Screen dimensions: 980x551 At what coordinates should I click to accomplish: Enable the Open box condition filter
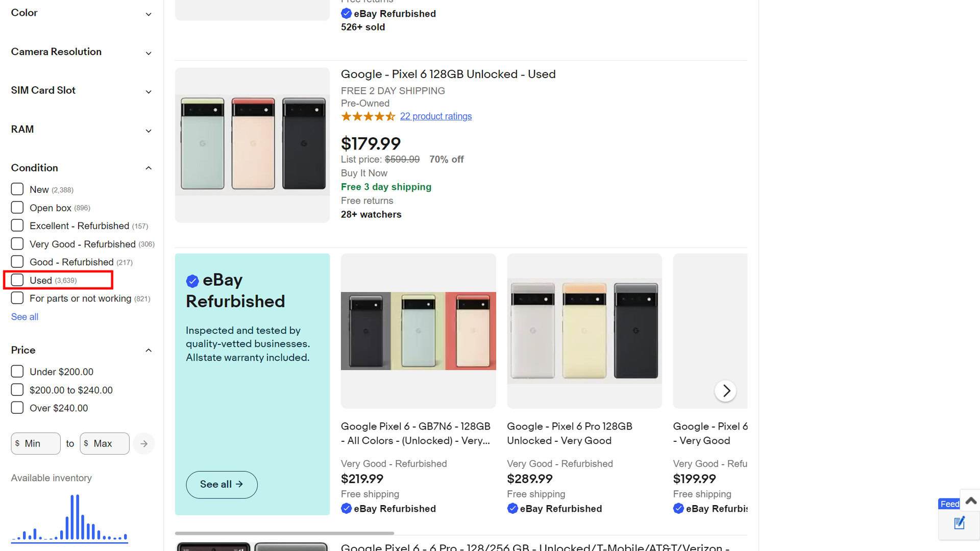17,208
